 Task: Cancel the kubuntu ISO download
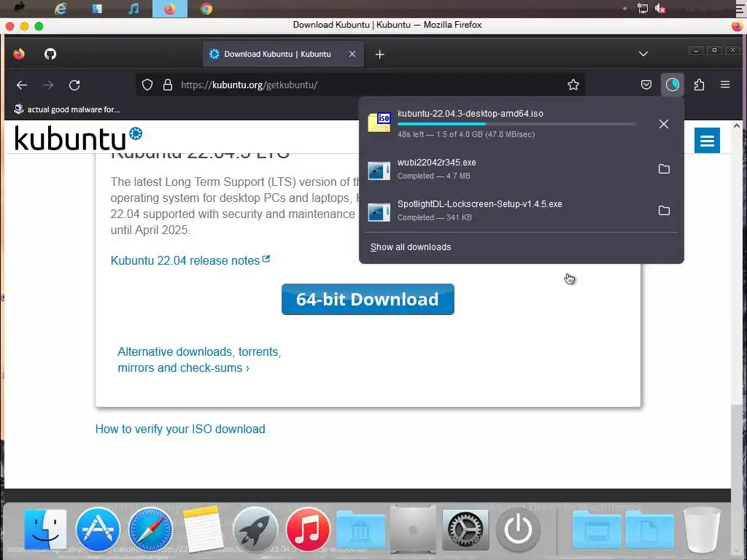pyautogui.click(x=664, y=124)
